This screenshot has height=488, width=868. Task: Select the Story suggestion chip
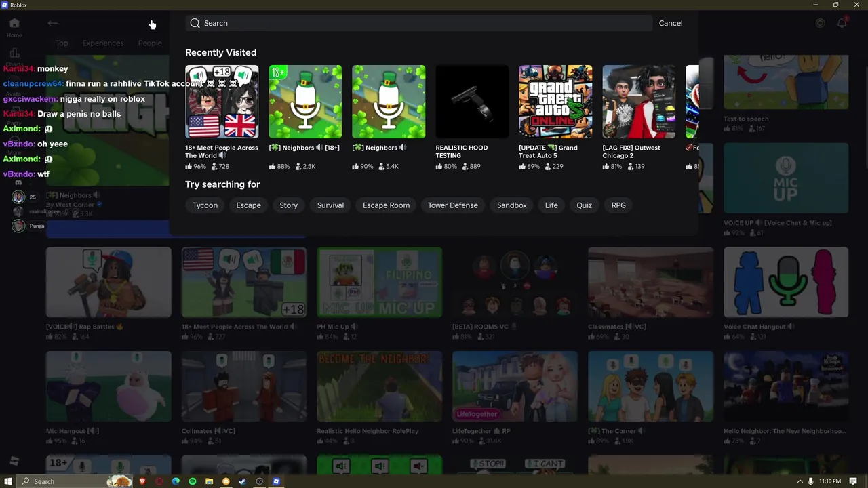pyautogui.click(x=288, y=205)
